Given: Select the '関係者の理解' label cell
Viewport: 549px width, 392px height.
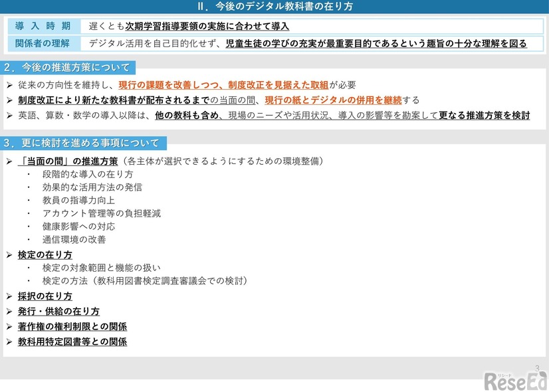Looking at the screenshot, I should [x=43, y=43].
